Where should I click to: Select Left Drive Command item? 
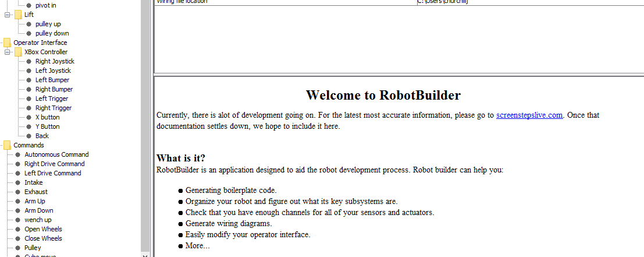pyautogui.click(x=53, y=173)
